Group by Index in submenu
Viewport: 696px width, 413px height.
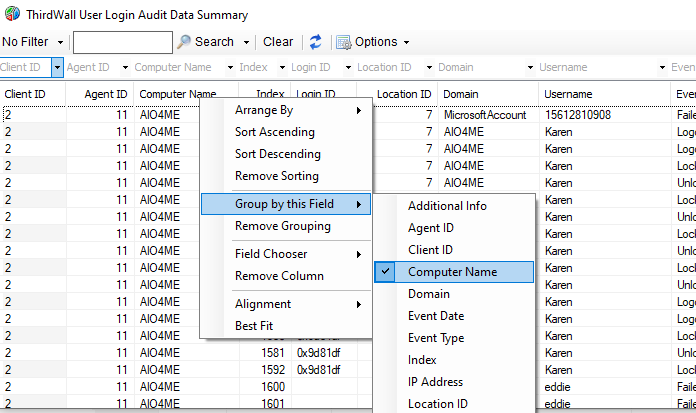pos(454,360)
